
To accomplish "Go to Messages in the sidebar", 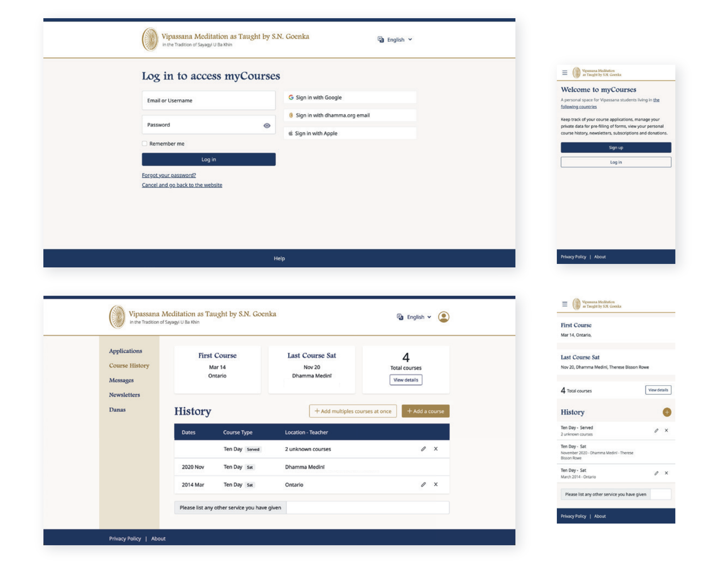I will [121, 380].
